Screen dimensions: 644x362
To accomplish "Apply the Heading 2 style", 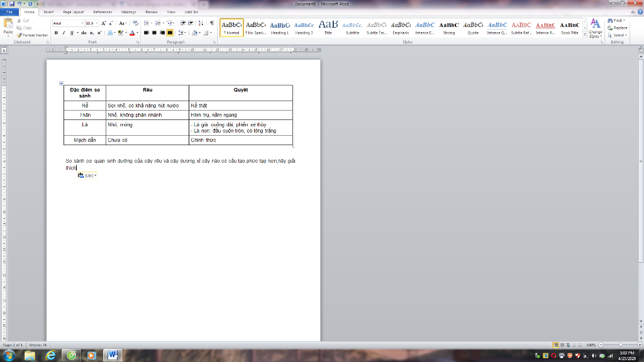I will point(304,28).
